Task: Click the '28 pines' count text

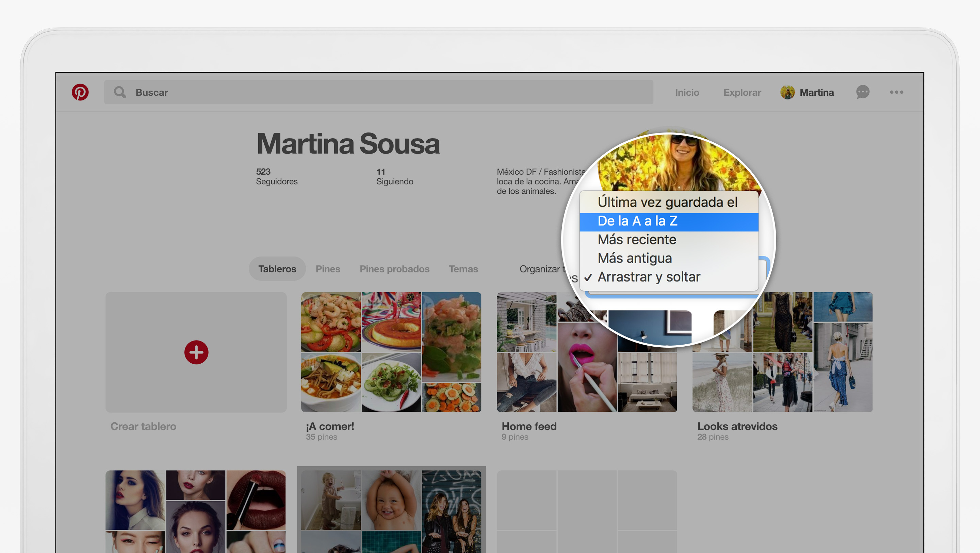Action: 713,437
